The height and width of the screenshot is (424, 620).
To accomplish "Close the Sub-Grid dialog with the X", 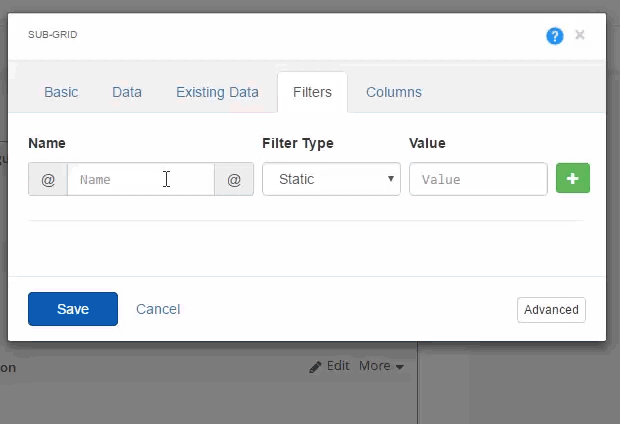I will (x=580, y=35).
